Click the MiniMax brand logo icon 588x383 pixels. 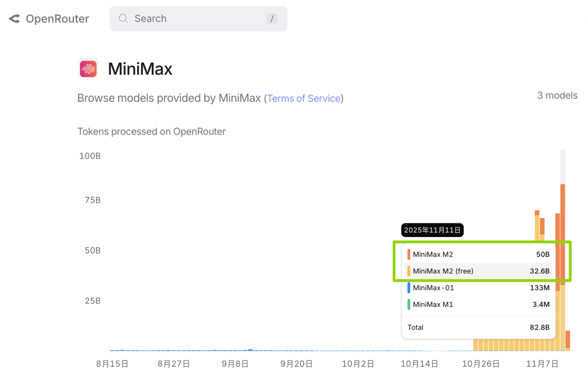88,69
